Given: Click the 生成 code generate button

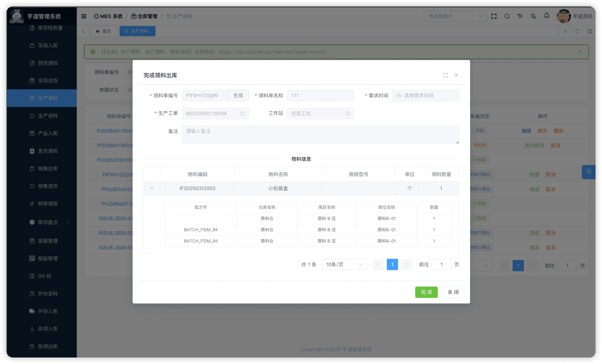Looking at the screenshot, I should coord(238,96).
